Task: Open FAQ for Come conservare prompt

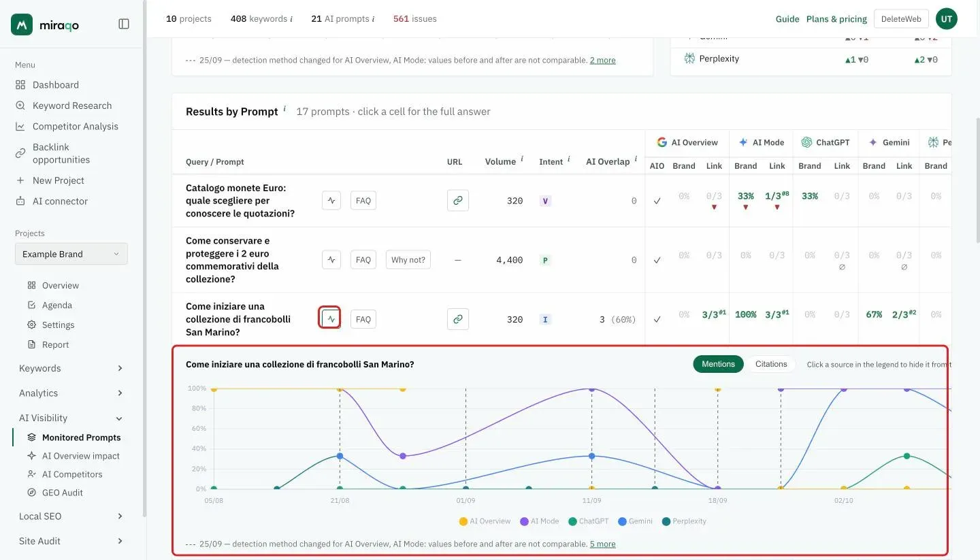Action: [x=363, y=259]
